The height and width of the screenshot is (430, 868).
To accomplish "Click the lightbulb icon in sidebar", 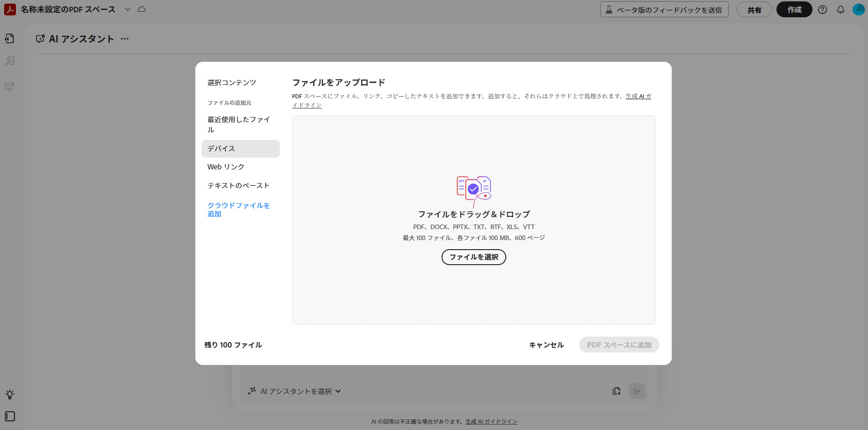I will (x=10, y=394).
